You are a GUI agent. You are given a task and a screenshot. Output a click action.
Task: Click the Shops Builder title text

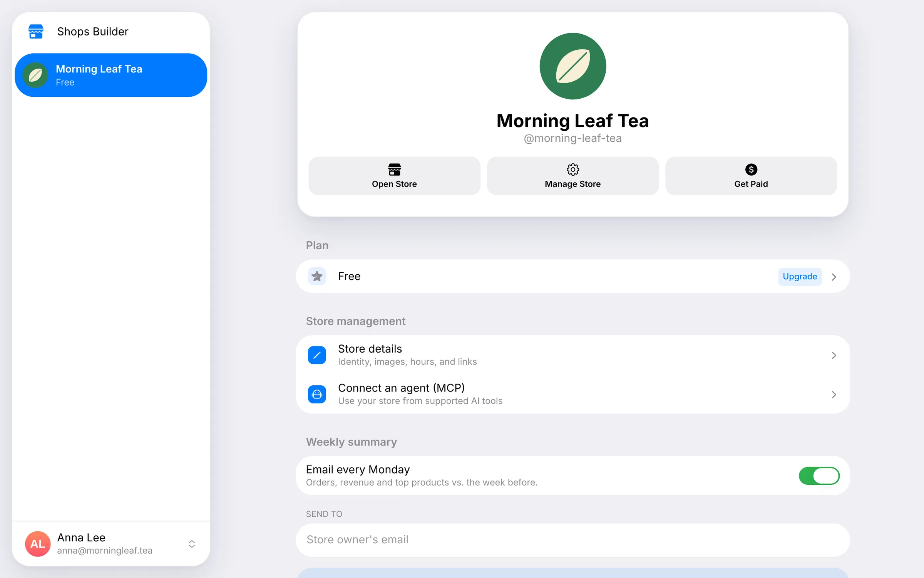tap(93, 32)
